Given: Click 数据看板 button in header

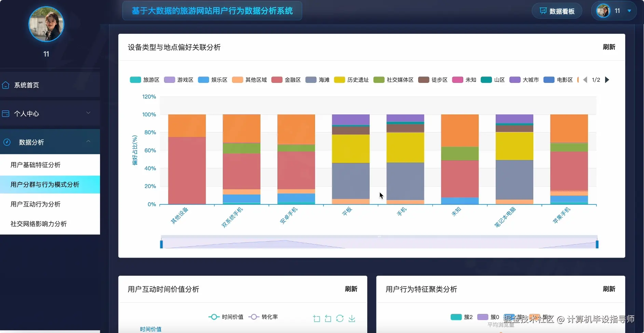Looking at the screenshot, I should [x=557, y=11].
